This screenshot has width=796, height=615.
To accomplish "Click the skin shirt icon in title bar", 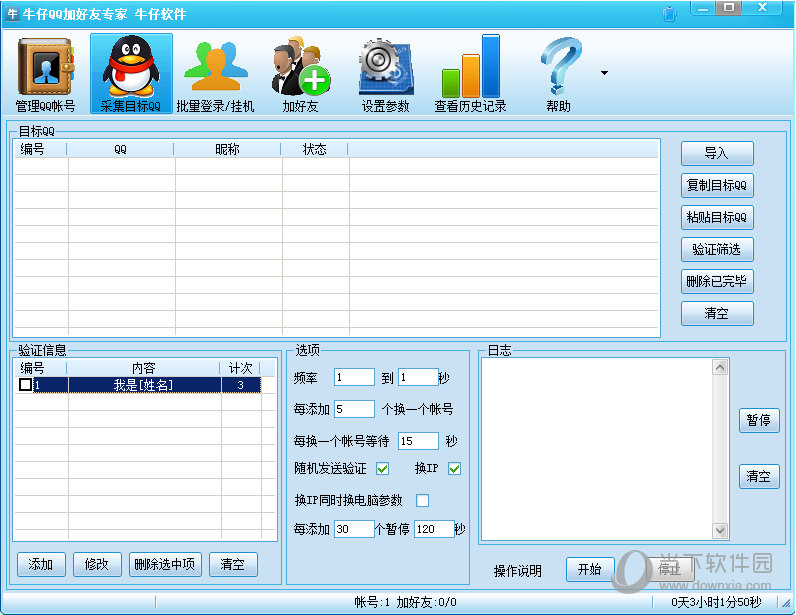I will pos(670,14).
